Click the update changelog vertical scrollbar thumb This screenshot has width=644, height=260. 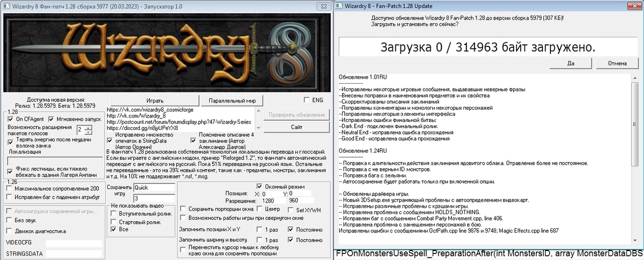click(x=635, y=124)
